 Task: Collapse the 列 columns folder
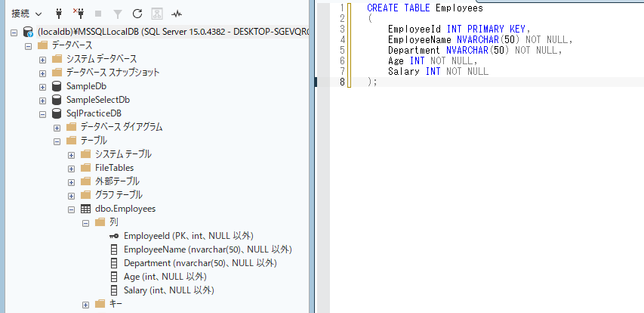86,223
